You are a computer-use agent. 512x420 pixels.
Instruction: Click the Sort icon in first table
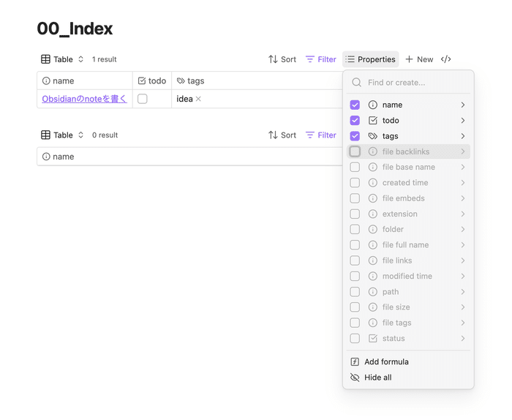tap(273, 59)
